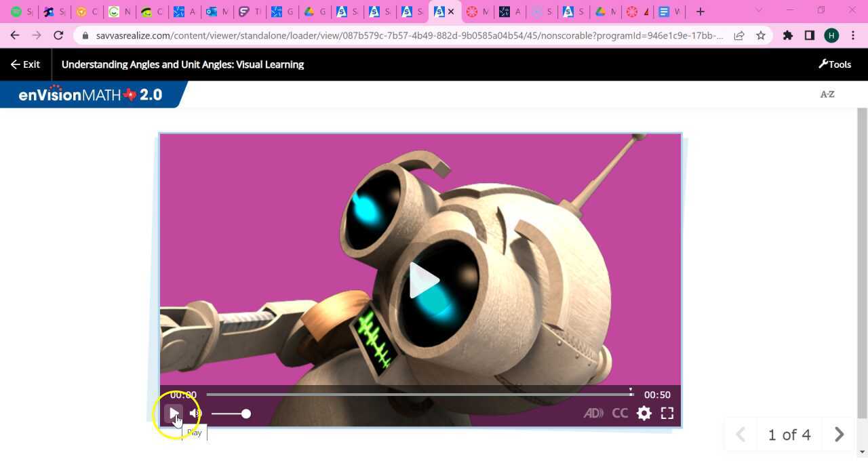Screen dimensions: 868x461
Task: Bookmark this page with the star icon
Action: pyautogui.click(x=761, y=35)
